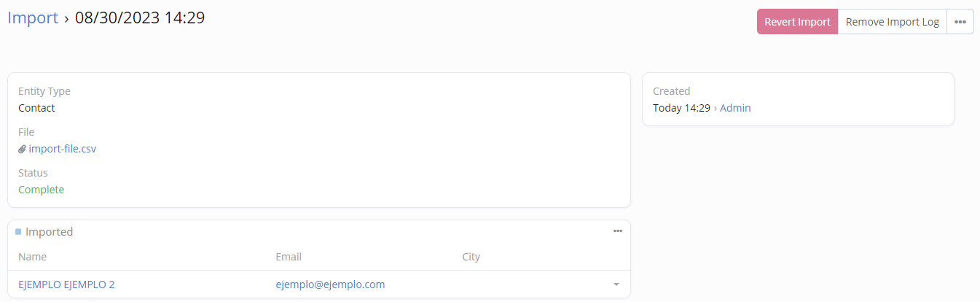The image size is (980, 302).
Task: Click the Name column header
Action: pos(32,257)
